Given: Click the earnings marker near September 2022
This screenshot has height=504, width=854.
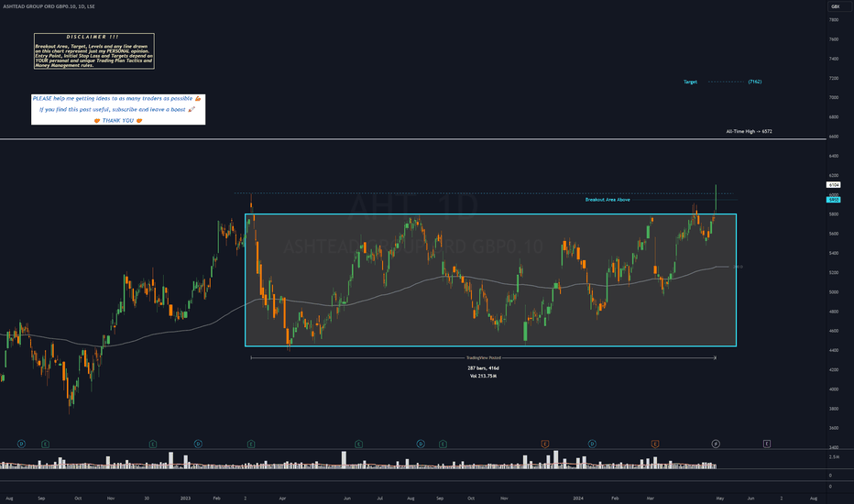Looking at the screenshot, I should pos(45,444).
